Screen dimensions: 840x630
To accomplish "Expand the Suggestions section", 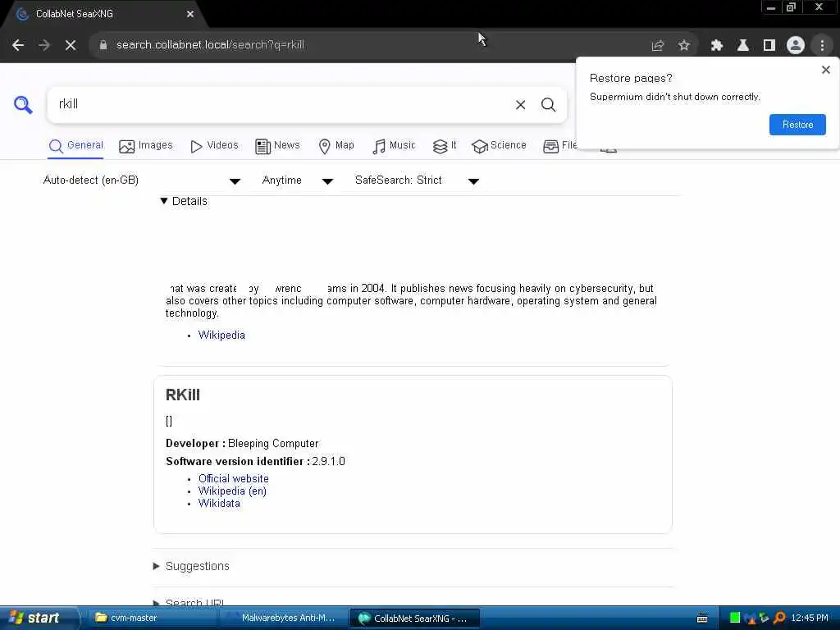I will click(x=191, y=566).
